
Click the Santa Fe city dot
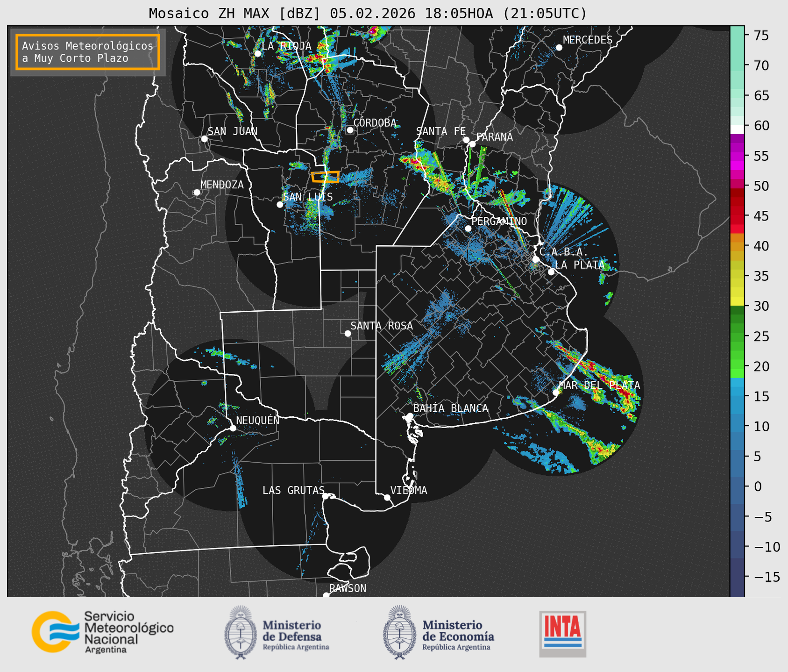coord(466,140)
